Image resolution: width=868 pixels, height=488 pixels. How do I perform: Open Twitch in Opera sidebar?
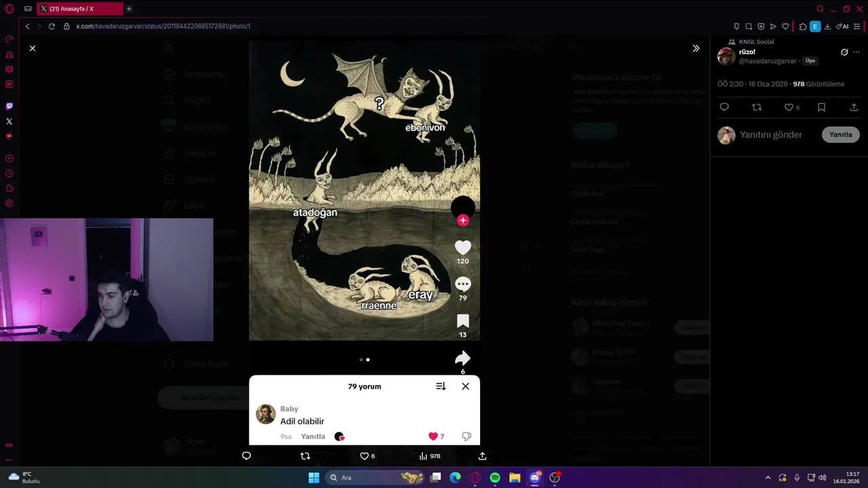pyautogui.click(x=9, y=106)
